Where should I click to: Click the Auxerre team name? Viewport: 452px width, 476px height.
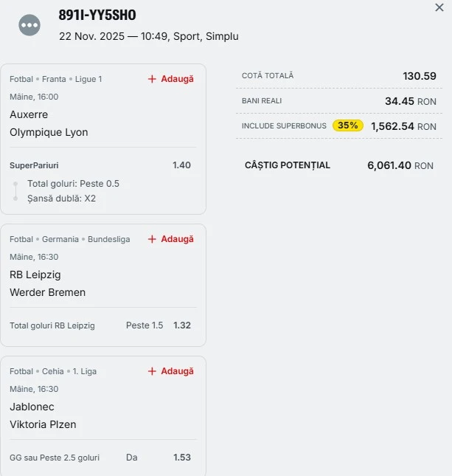(x=29, y=114)
